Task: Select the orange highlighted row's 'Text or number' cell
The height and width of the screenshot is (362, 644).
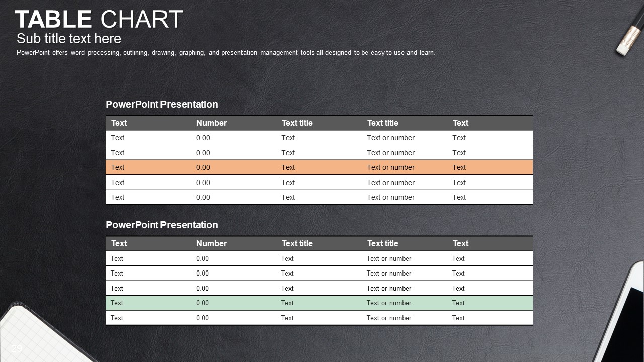Action: click(x=391, y=167)
